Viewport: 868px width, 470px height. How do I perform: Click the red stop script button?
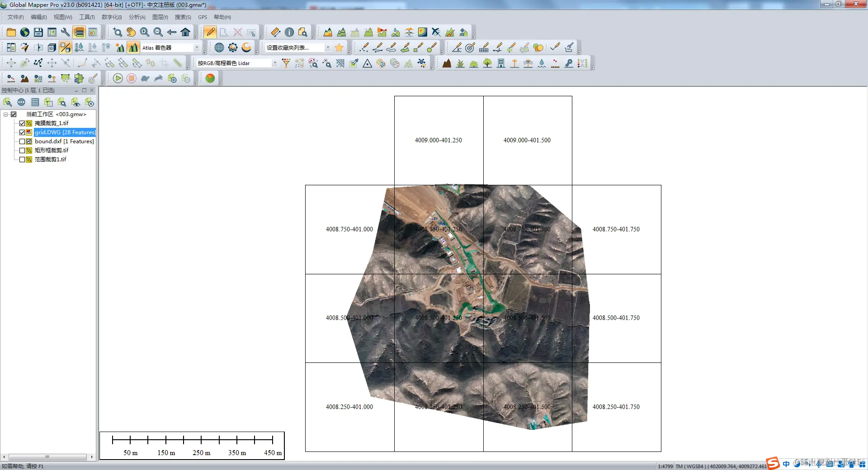pos(132,79)
